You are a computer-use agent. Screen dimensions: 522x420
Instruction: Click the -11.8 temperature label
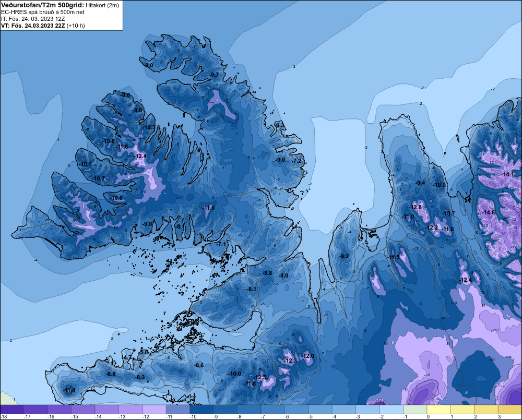point(250,383)
